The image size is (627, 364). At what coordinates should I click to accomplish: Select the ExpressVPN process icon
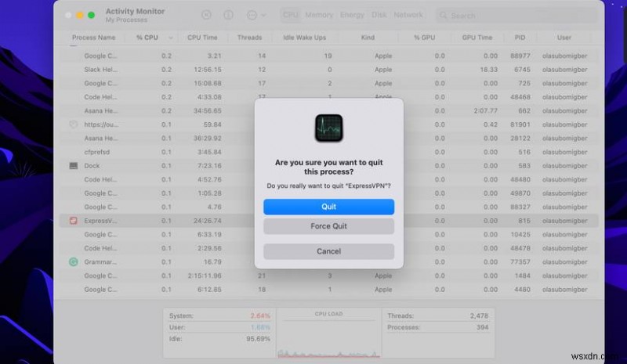click(74, 221)
